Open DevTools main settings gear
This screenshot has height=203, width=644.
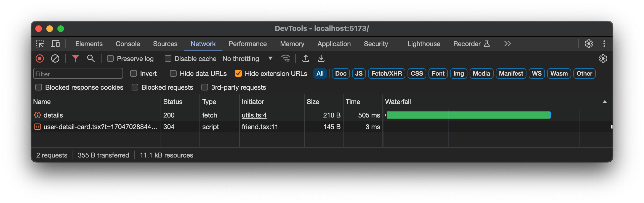(x=589, y=44)
